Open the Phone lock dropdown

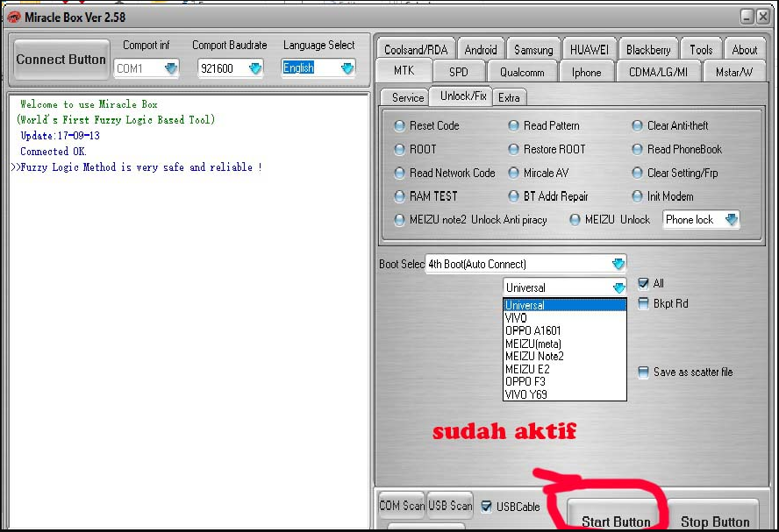tap(701, 219)
